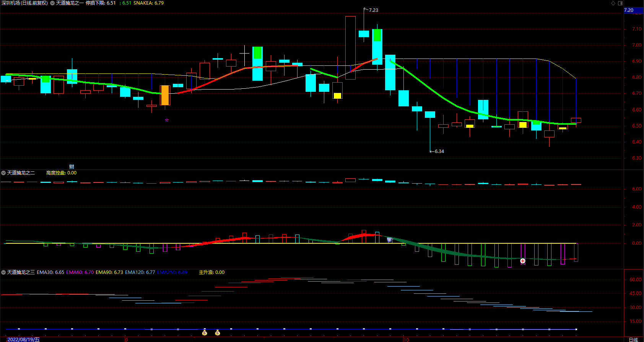
Task: Click the 日线 period label at bottom right
Action: [633, 339]
